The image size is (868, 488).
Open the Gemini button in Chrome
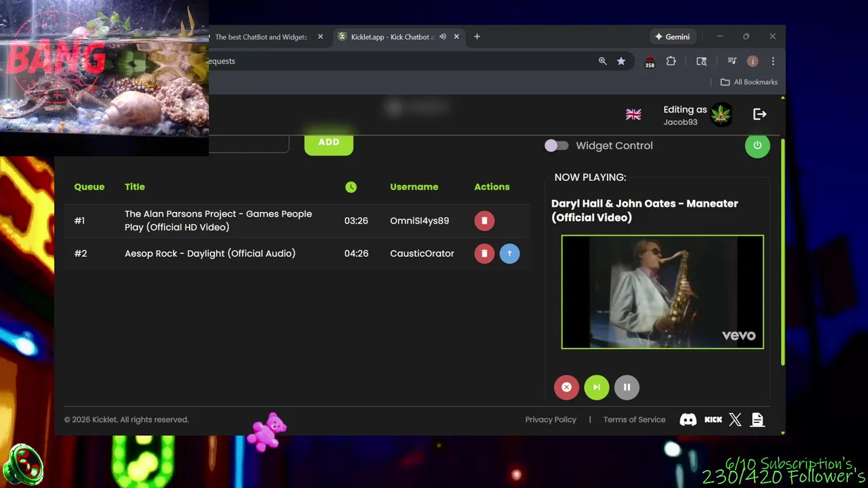coord(672,37)
